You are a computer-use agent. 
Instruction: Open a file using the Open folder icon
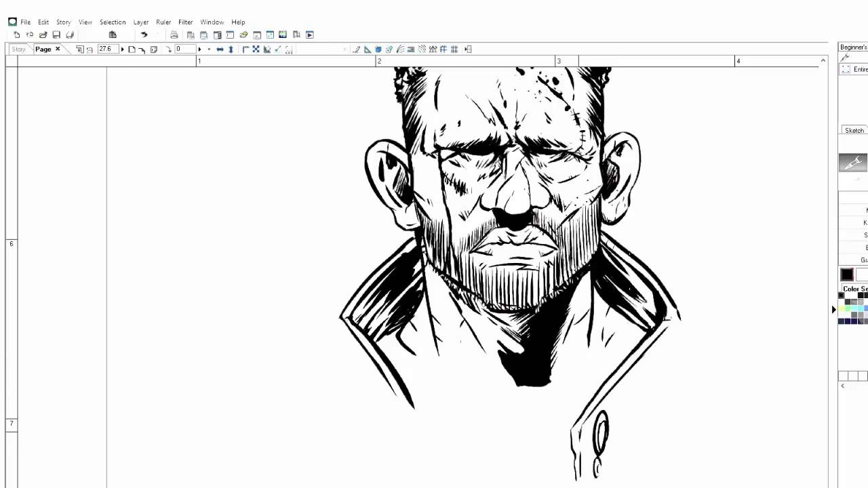[x=42, y=35]
